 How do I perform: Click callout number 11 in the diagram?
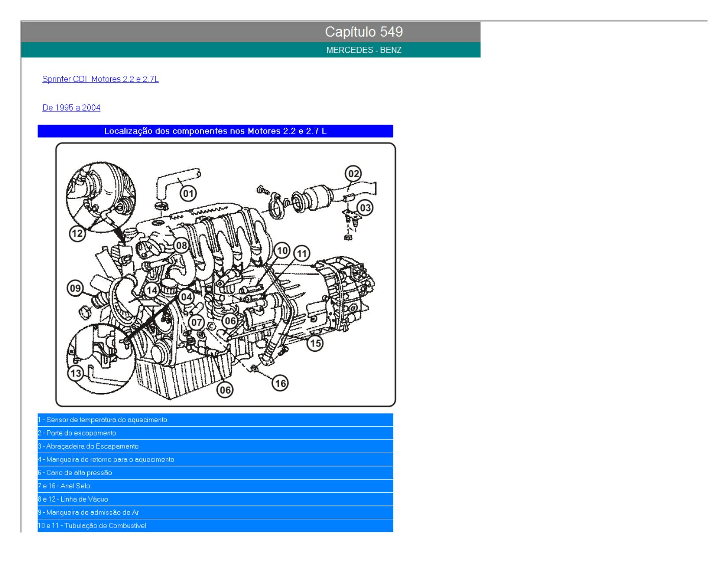[302, 253]
